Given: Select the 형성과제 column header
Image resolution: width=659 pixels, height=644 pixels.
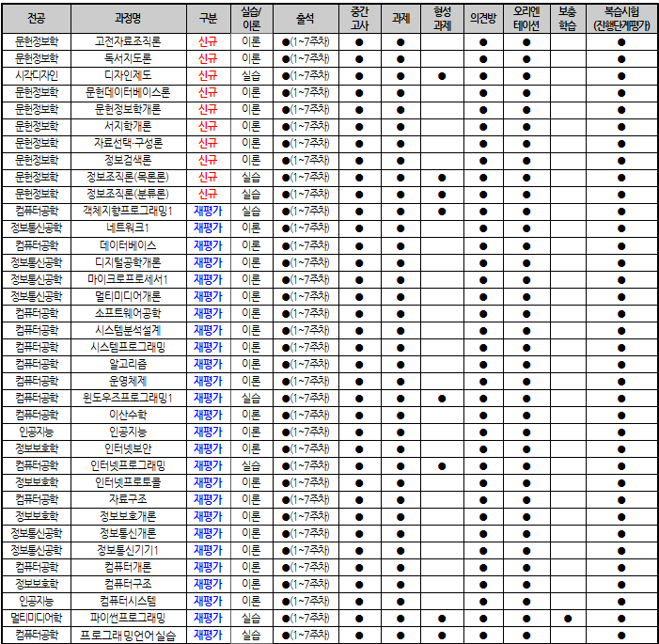Looking at the screenshot, I should [442, 19].
